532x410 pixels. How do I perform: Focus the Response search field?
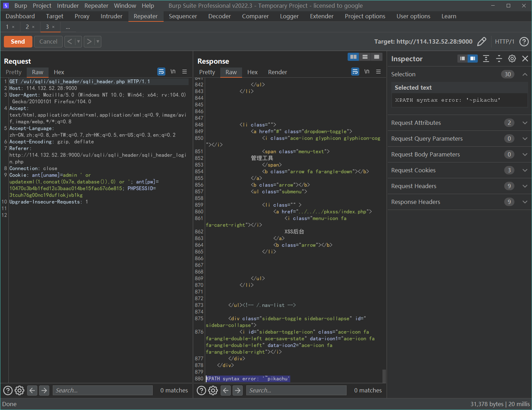296,390
